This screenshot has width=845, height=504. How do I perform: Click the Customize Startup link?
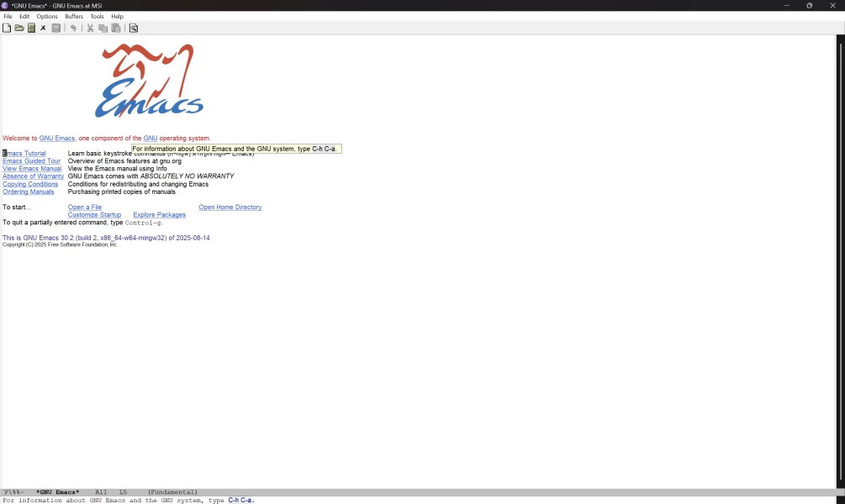[x=94, y=215]
